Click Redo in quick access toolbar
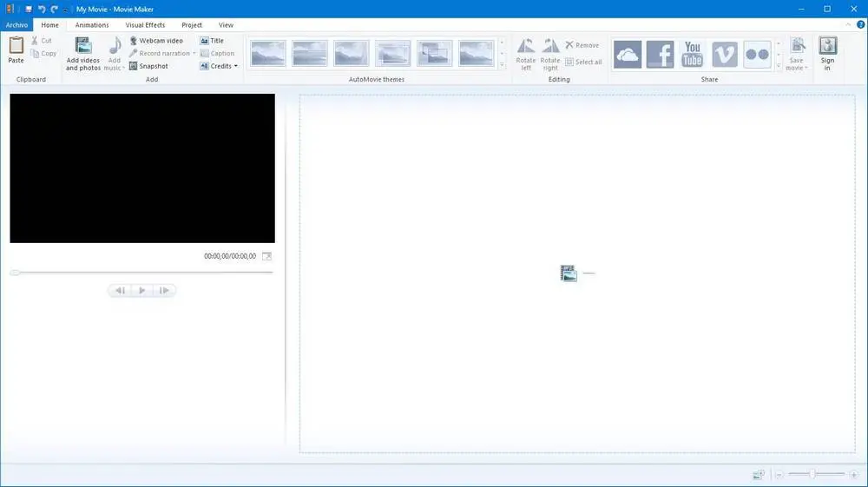868x487 pixels. pos(54,9)
